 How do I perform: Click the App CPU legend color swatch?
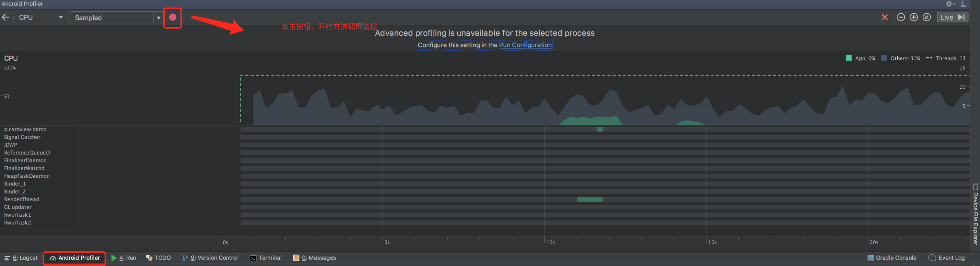click(848, 58)
